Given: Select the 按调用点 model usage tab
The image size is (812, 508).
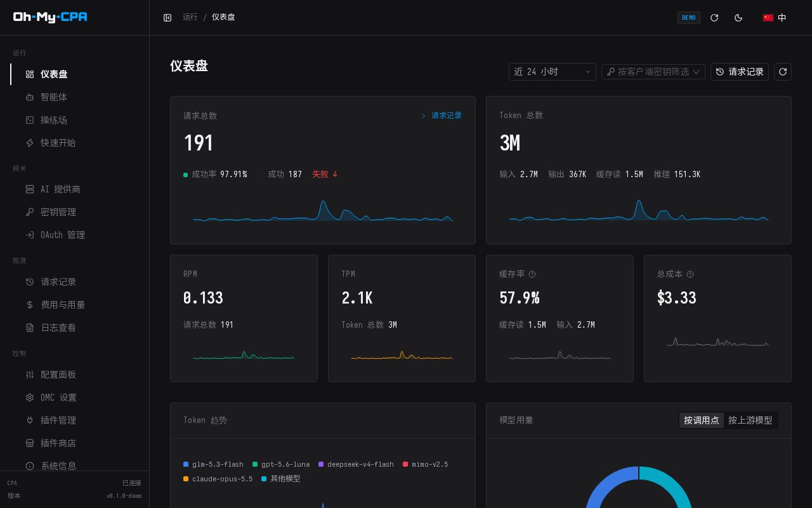Looking at the screenshot, I should [702, 420].
